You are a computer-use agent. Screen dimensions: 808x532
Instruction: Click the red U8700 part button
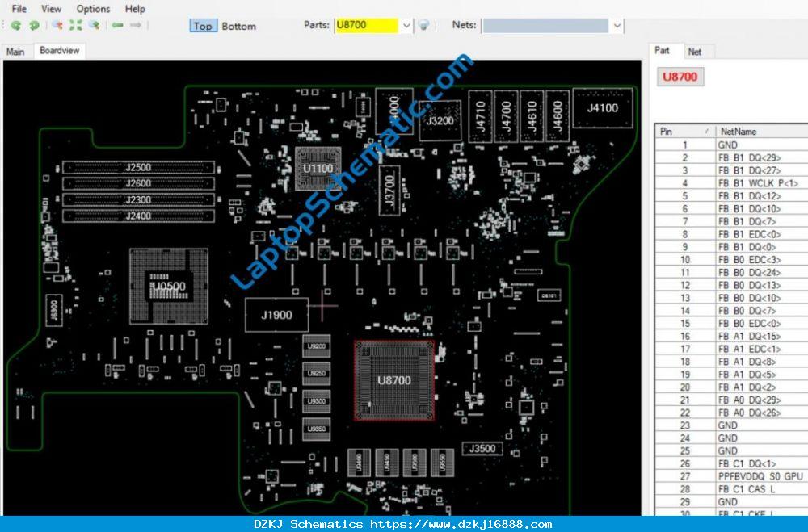coord(680,77)
